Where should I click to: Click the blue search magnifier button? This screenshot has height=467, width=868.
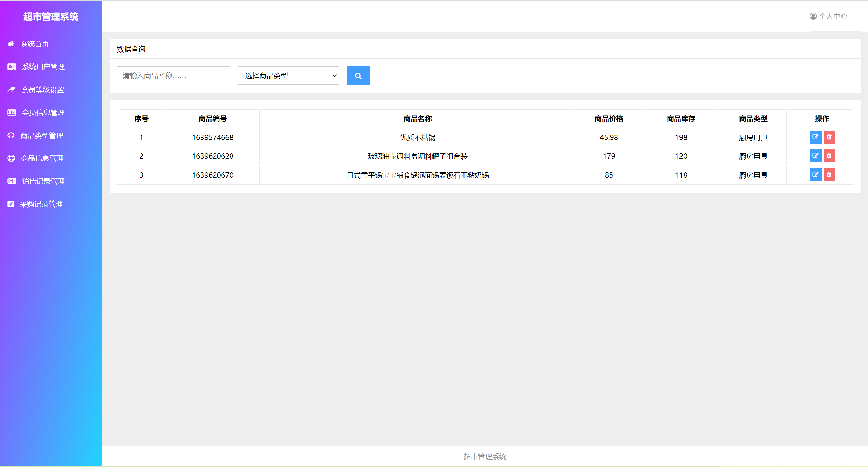[x=358, y=76]
